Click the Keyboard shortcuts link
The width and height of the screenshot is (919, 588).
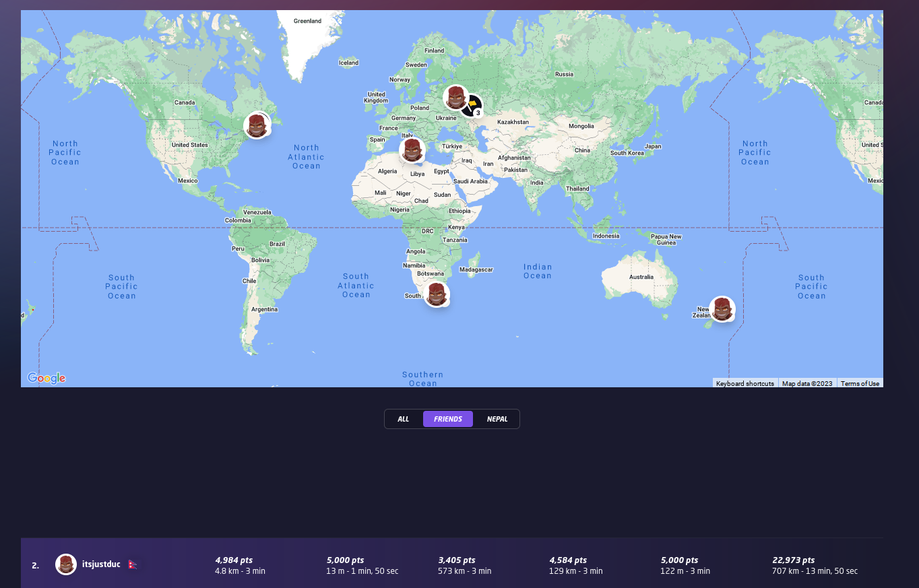tap(745, 383)
